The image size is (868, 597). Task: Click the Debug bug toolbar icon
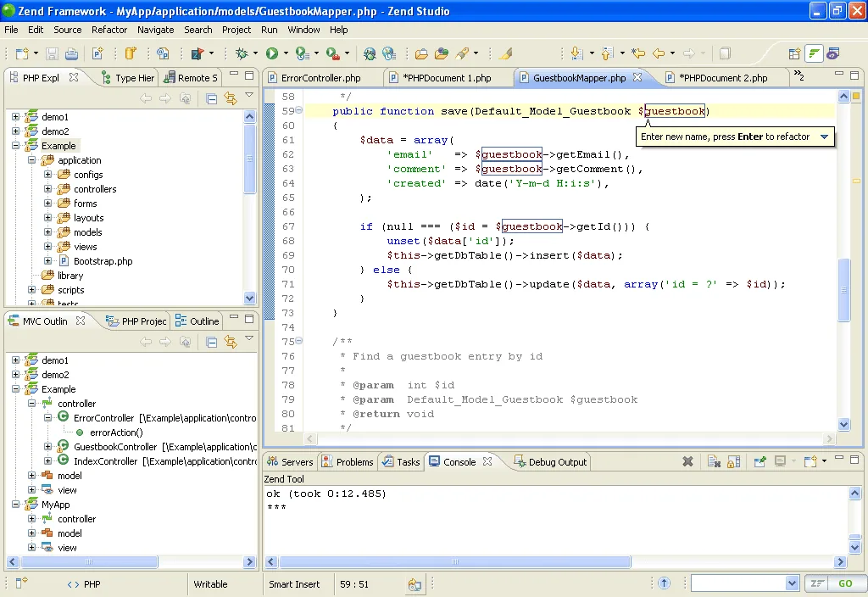coord(242,53)
